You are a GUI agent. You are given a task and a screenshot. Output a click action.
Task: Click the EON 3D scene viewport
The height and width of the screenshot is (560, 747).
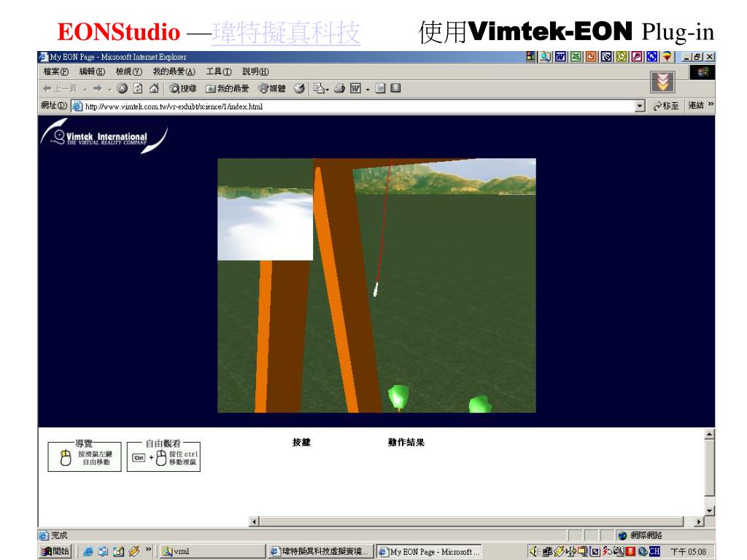(x=376, y=285)
